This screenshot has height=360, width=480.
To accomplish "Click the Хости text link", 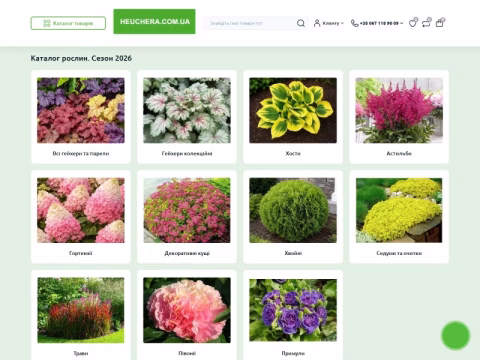I will coord(293,153).
